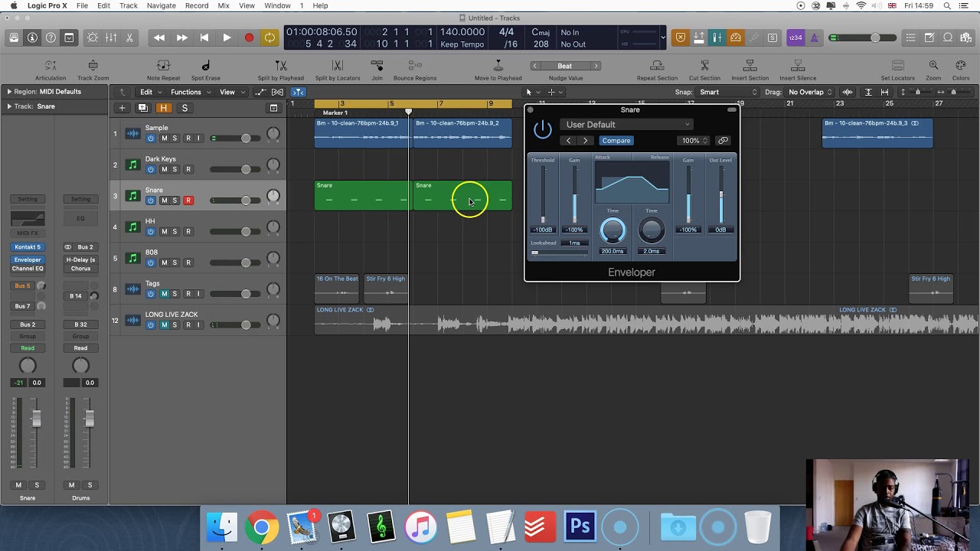
Task: Open the Snap Smart dropdown
Action: pos(727,92)
